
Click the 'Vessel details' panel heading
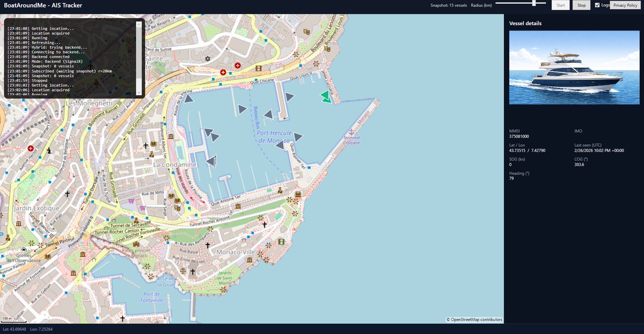tap(525, 24)
